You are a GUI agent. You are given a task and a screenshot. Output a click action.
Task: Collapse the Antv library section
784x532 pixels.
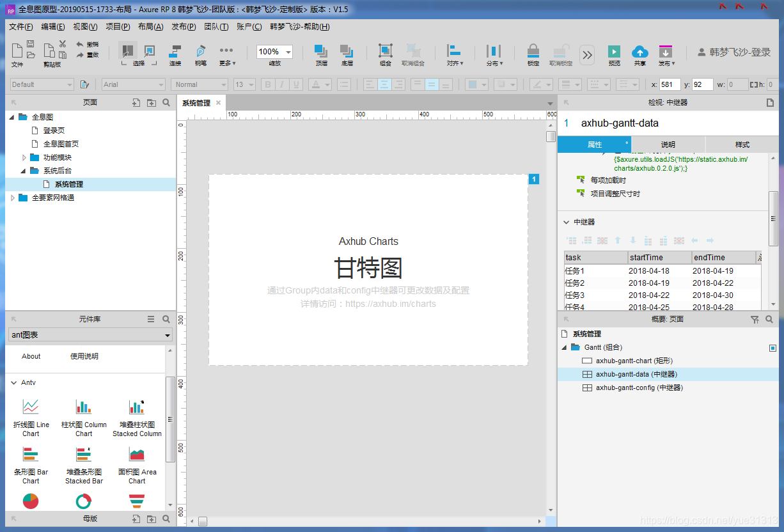(x=14, y=382)
